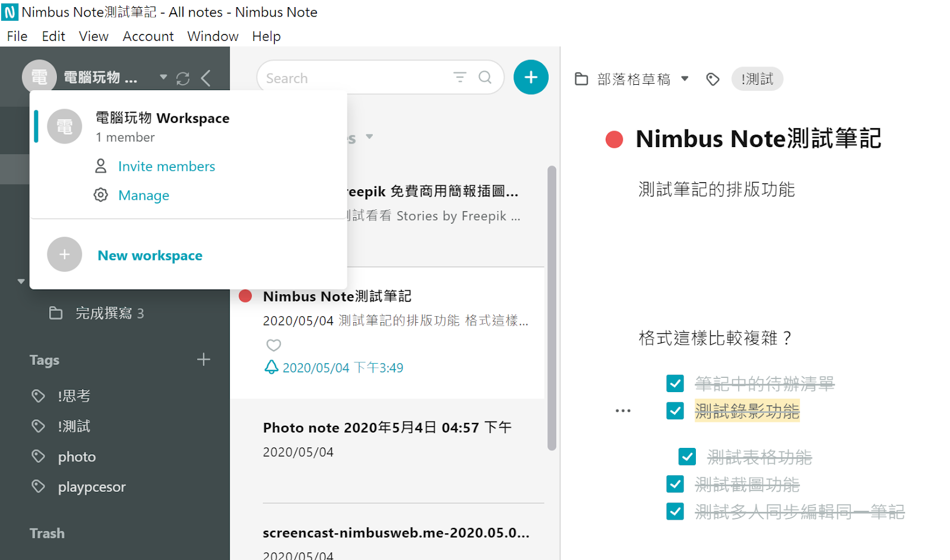Screen dimensions: 950x560
Task: Click the search magnifier icon
Action: click(484, 77)
